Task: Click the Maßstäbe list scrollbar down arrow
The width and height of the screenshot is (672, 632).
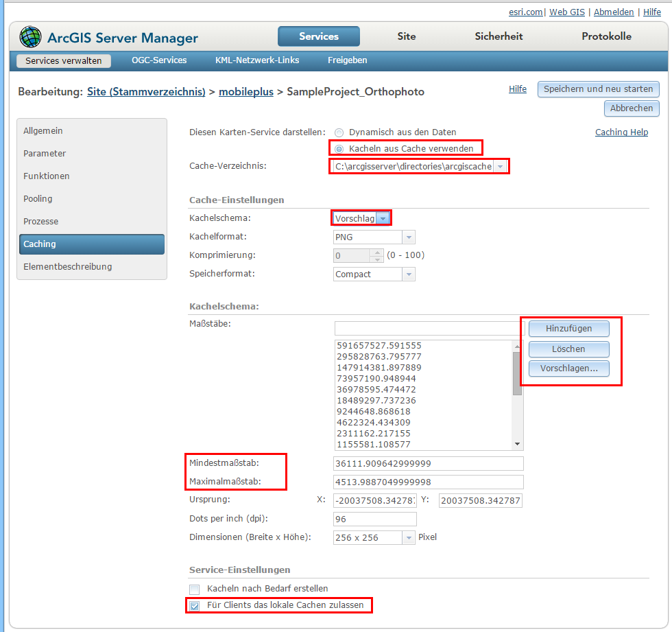Action: tap(518, 445)
